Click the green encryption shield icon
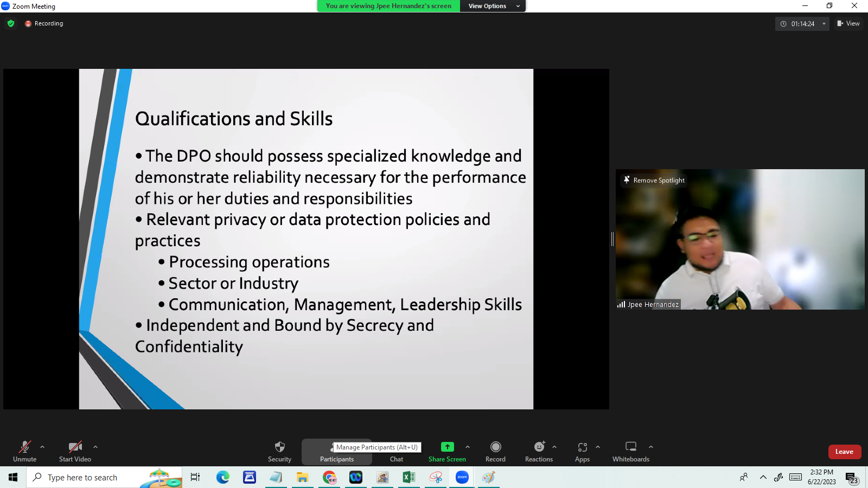The image size is (868, 488). coord(11,23)
